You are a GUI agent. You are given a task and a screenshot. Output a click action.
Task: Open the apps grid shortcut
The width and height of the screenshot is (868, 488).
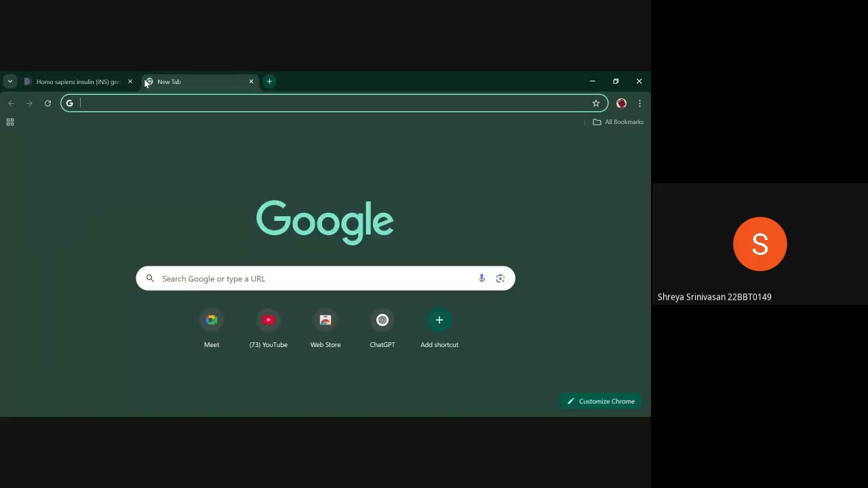tap(10, 122)
